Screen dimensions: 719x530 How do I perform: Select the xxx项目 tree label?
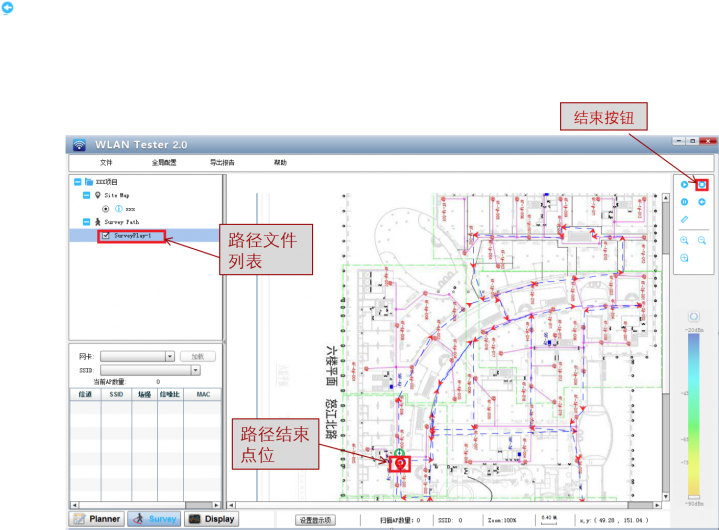pyautogui.click(x=106, y=182)
